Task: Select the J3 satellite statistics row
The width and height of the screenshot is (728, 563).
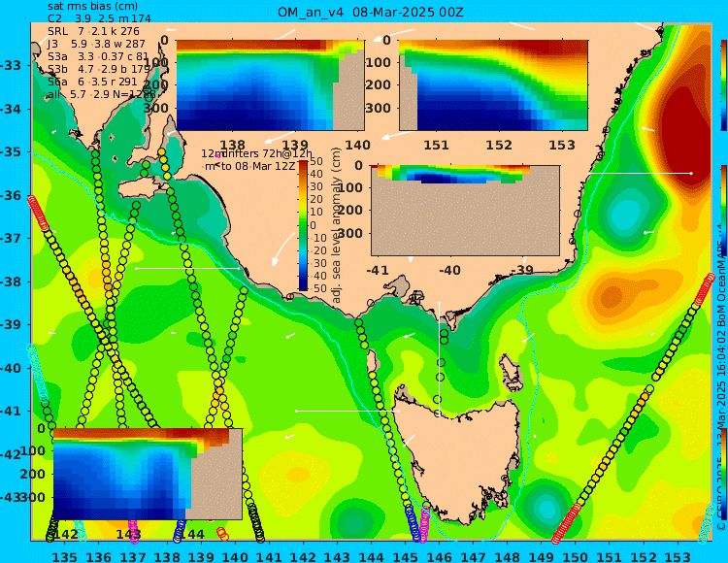Action: [96, 44]
